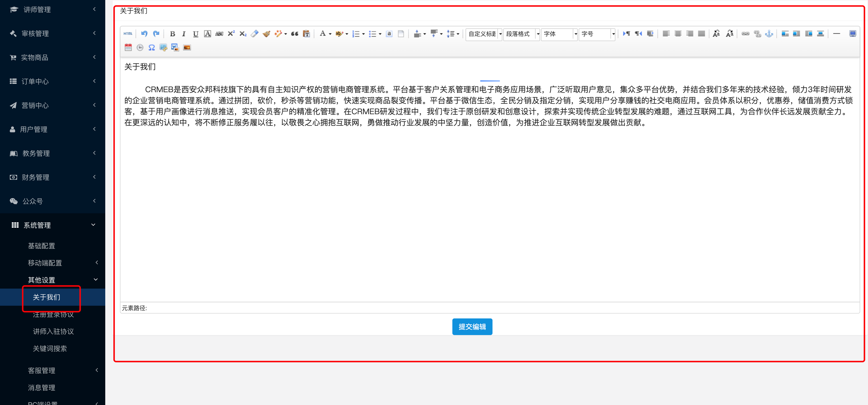Open the 讲师入驻协议 menu item
The image size is (868, 405).
(x=53, y=331)
